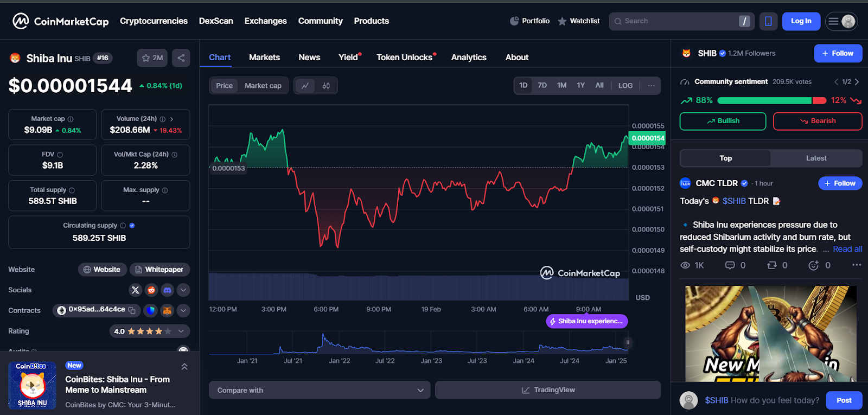Click the How do you feel today input

pos(762,400)
